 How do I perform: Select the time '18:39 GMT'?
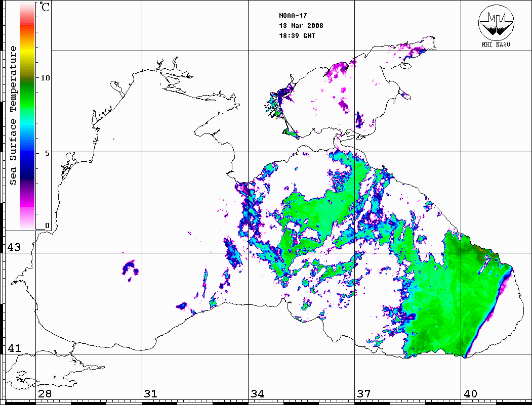tap(297, 35)
